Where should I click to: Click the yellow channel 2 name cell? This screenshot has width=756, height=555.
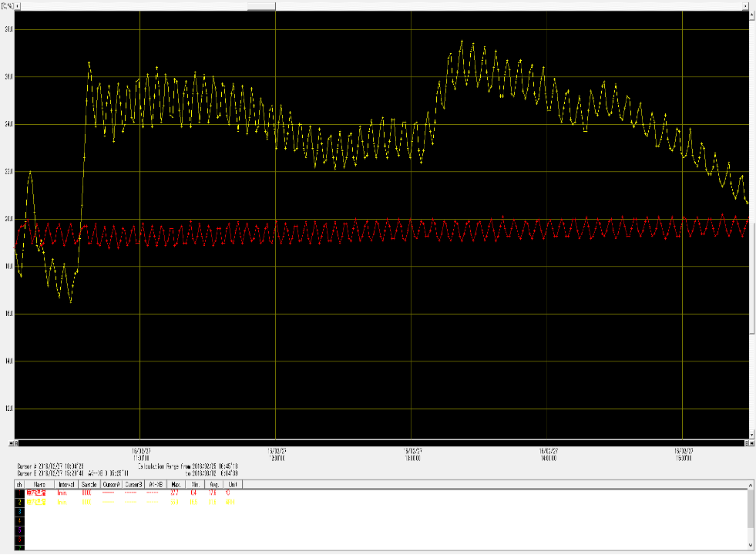click(37, 501)
